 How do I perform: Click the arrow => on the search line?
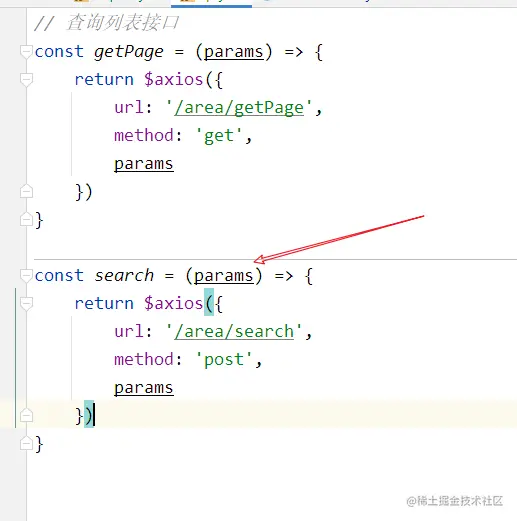click(x=284, y=276)
